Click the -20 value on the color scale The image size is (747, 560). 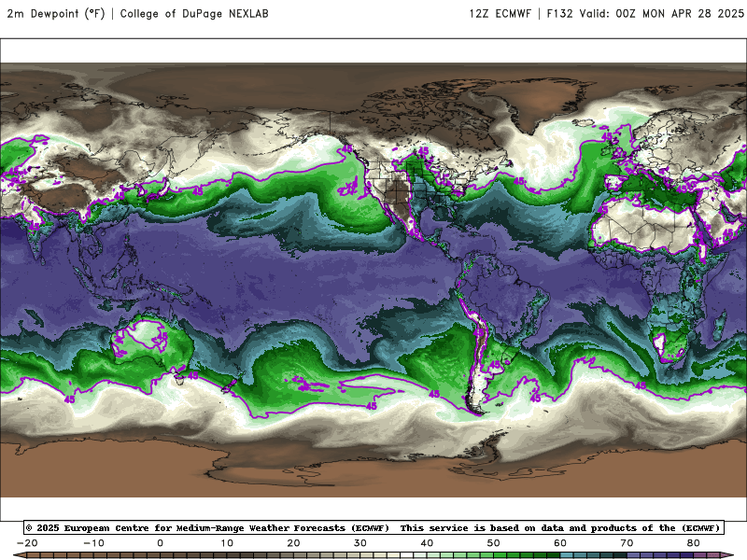point(27,543)
